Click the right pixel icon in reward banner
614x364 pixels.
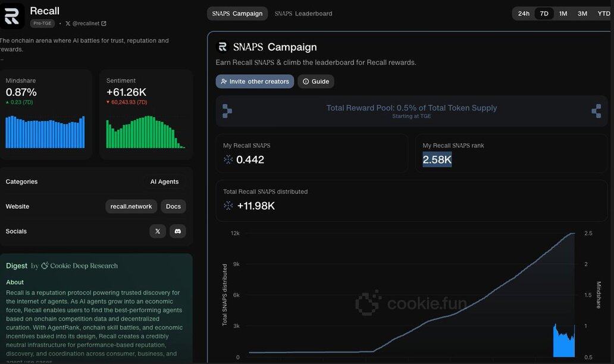(x=596, y=111)
